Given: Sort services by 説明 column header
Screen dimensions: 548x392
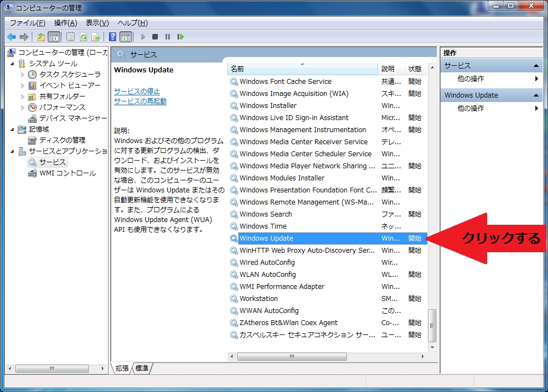Looking at the screenshot, I should 391,69.
